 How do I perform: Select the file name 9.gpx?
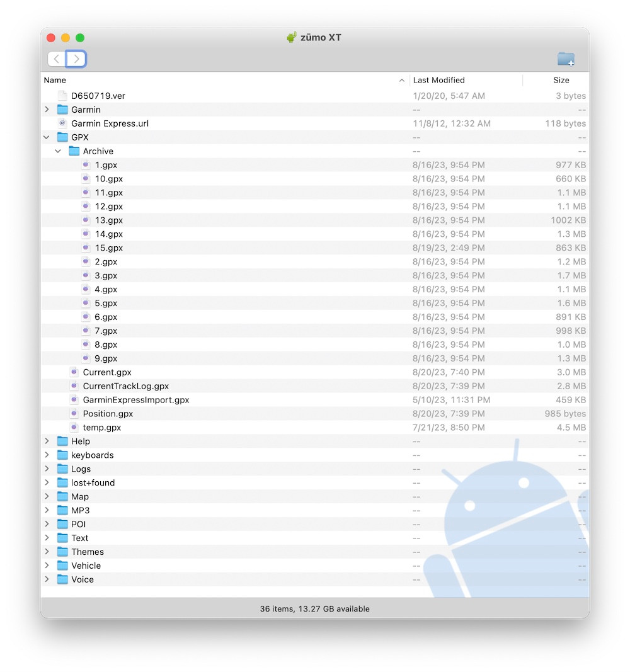click(x=106, y=358)
